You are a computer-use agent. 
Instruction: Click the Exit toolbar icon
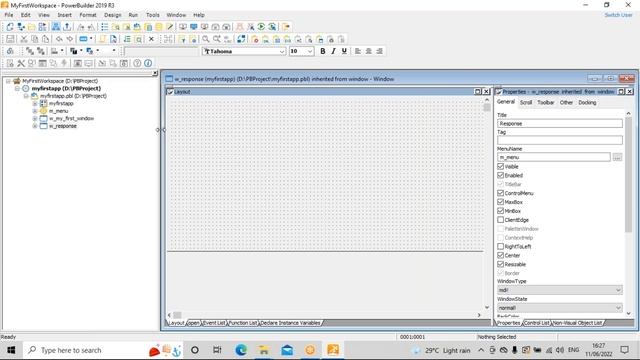point(286,27)
